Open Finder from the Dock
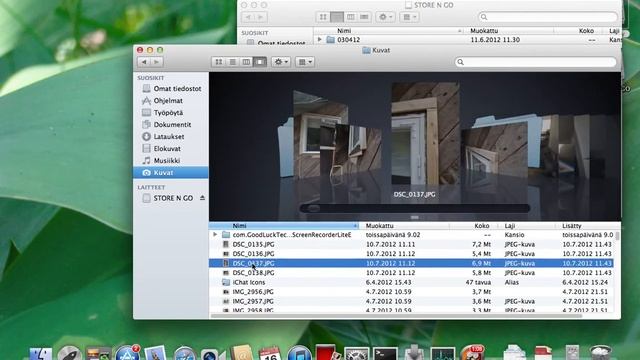Viewport: 640px width, 360px height. coord(41,353)
